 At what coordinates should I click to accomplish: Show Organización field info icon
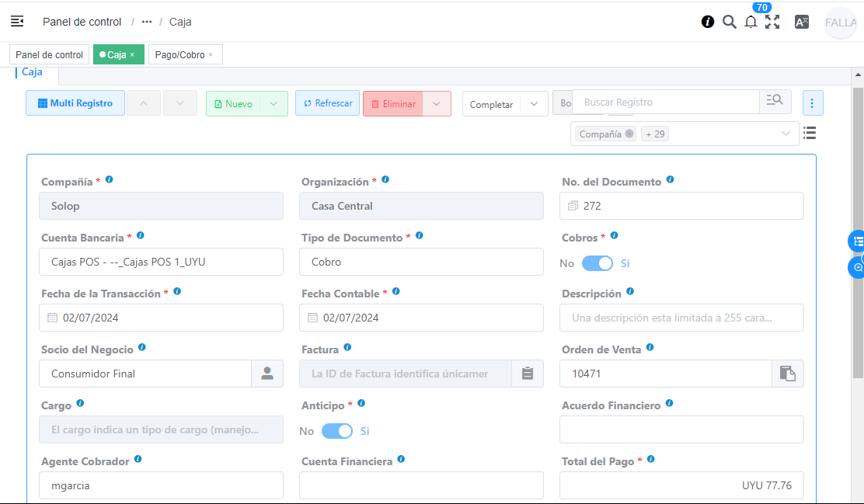[x=385, y=179]
